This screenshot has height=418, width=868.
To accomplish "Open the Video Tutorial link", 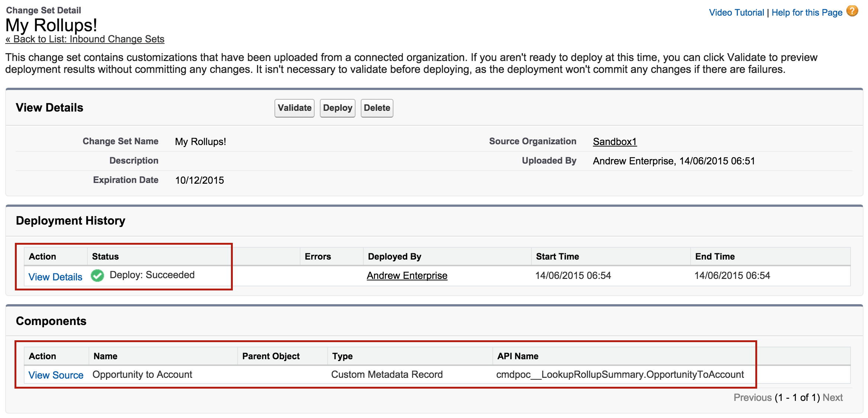I will tap(736, 13).
